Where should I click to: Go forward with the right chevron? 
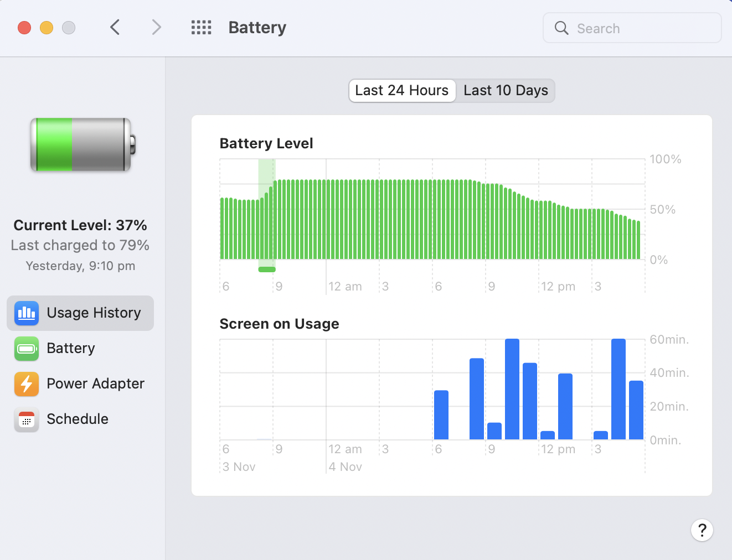157,28
